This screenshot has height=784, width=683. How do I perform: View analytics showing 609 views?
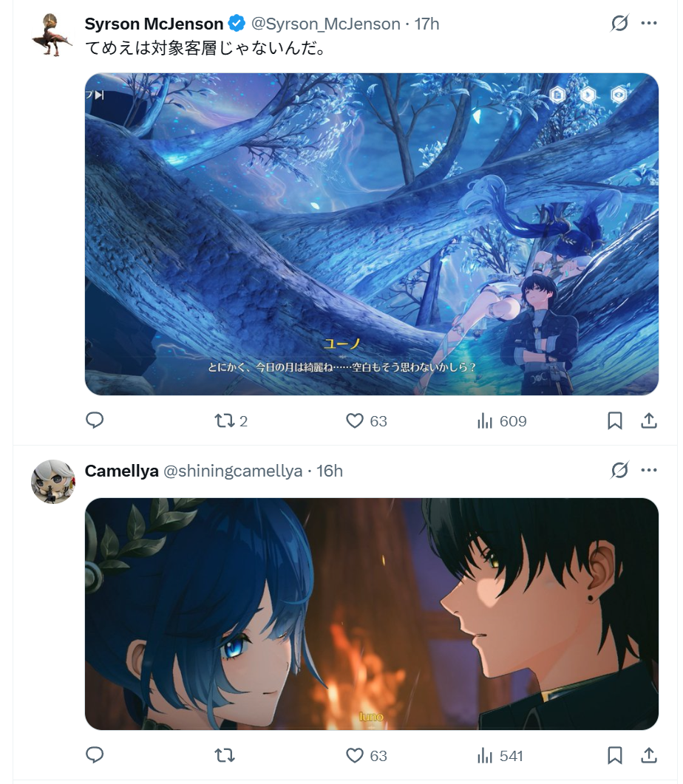[x=501, y=421]
